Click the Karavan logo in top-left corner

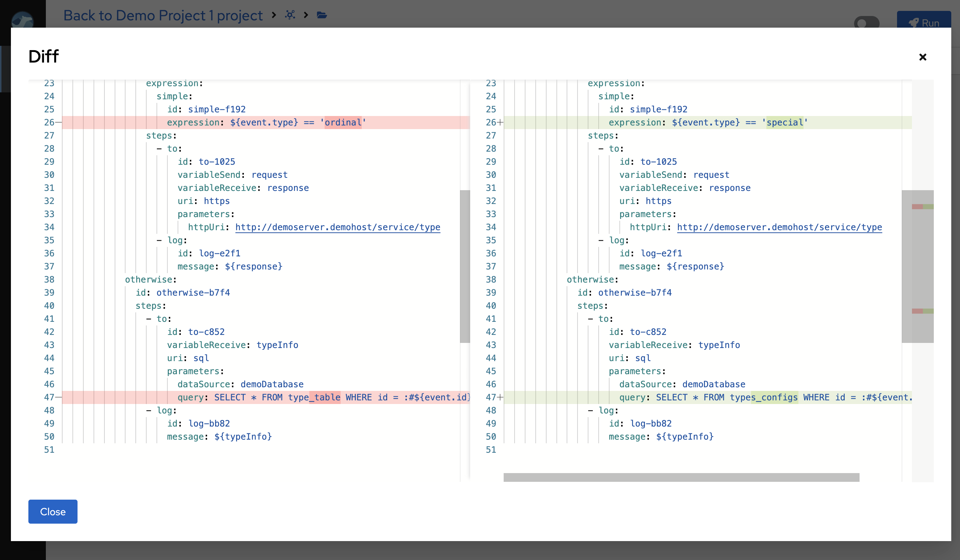click(x=22, y=20)
